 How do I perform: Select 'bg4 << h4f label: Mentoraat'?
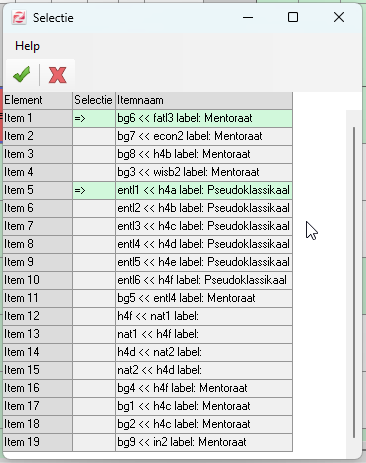pyautogui.click(x=204, y=388)
